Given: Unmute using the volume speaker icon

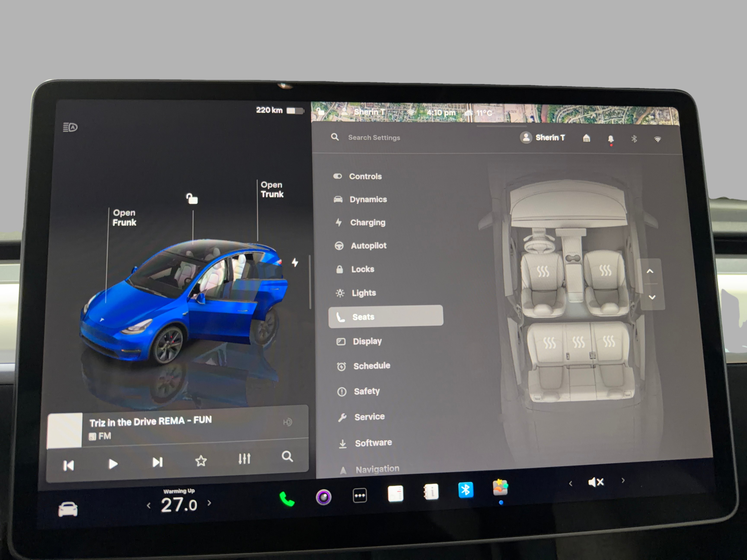Looking at the screenshot, I should [596, 482].
